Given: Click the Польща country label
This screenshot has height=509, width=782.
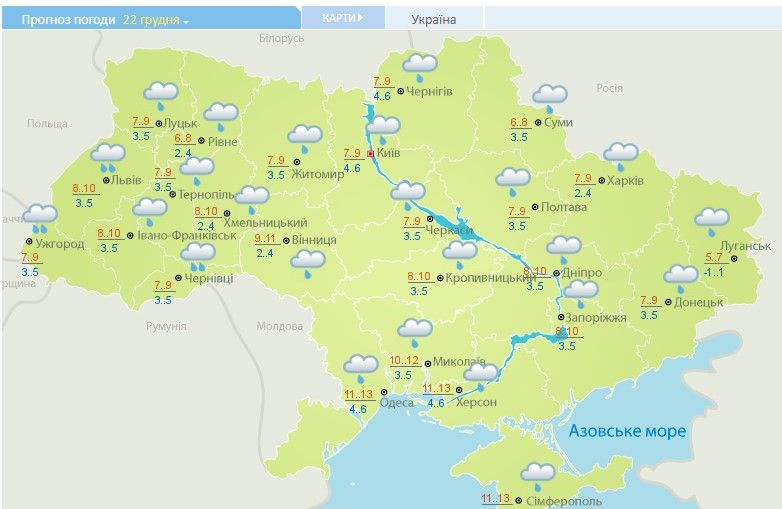Looking at the screenshot, I should 47,124.
